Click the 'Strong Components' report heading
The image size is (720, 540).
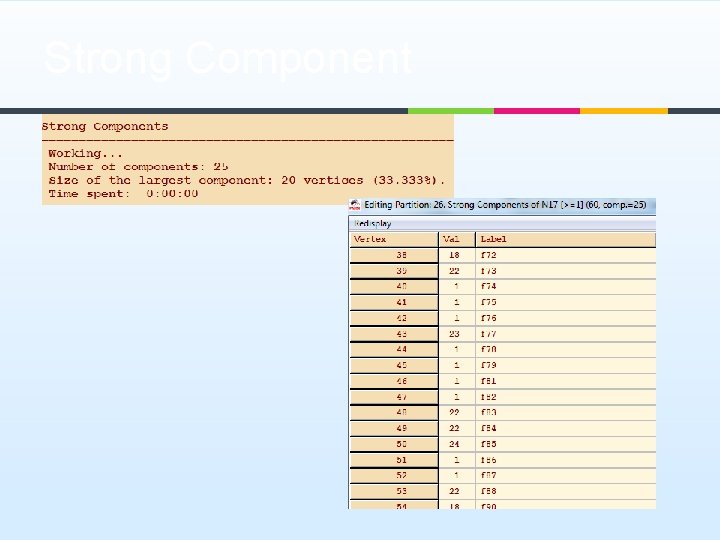(105, 127)
